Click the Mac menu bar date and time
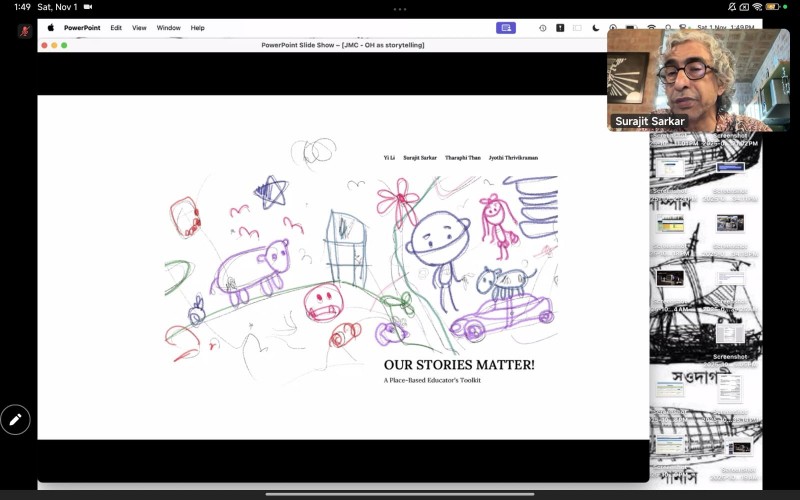 click(725, 28)
